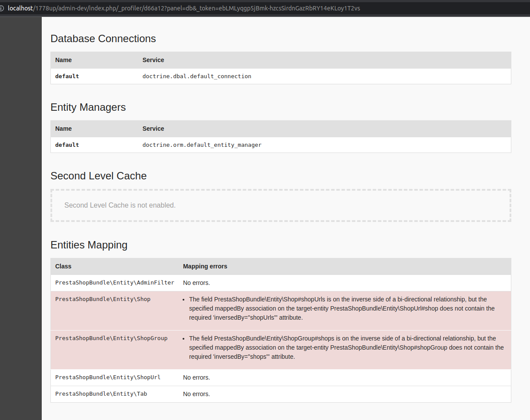Click the Database Connections heading

point(103,39)
